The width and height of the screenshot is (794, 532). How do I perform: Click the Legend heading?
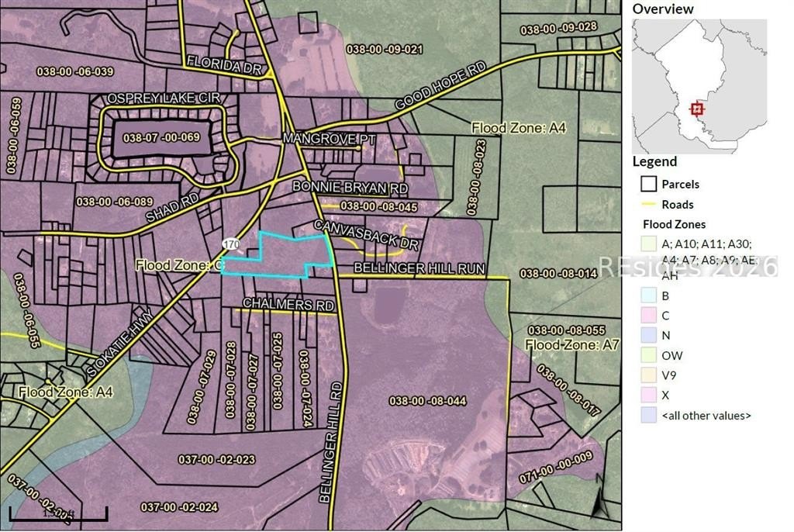(x=654, y=161)
